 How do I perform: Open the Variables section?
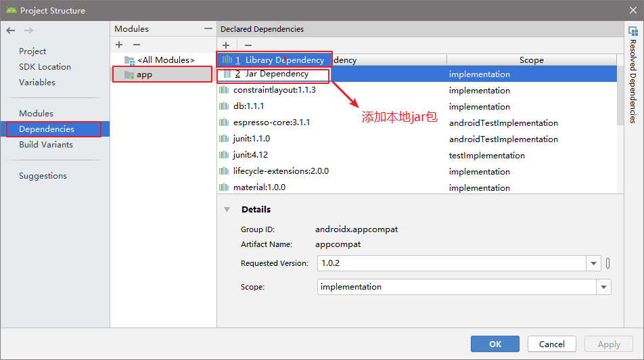tap(37, 83)
